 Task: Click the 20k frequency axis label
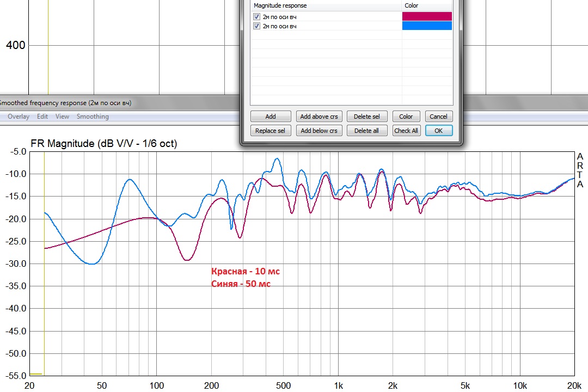coord(574,385)
